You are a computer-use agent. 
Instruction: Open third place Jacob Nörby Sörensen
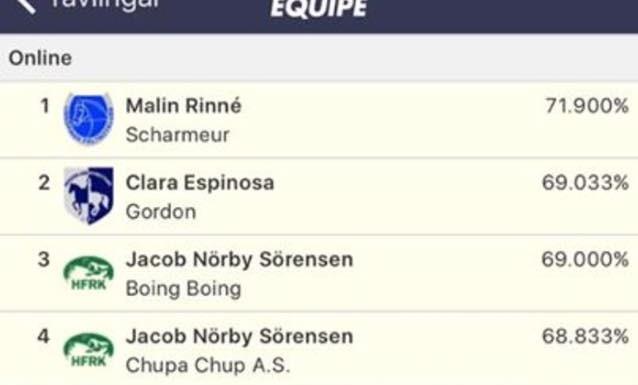(x=239, y=259)
